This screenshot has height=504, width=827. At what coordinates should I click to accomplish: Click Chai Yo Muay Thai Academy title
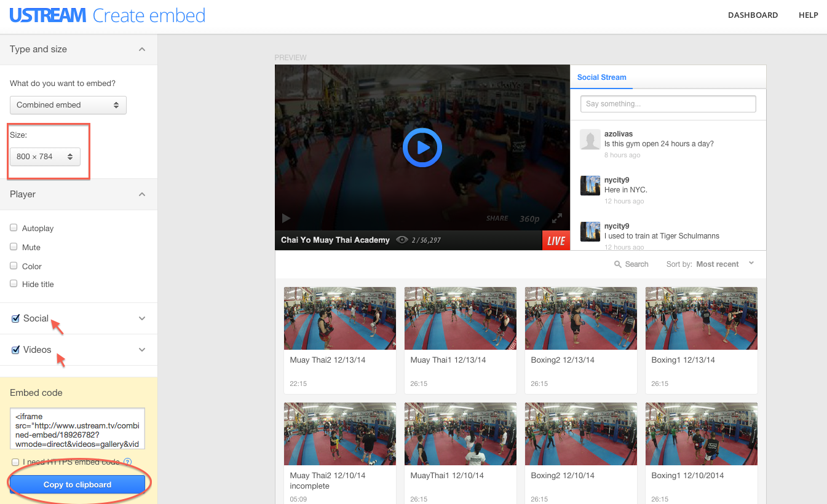click(335, 240)
